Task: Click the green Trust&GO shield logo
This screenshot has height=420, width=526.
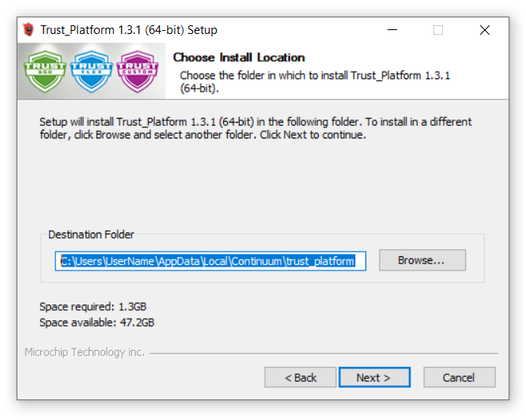Action: point(45,71)
